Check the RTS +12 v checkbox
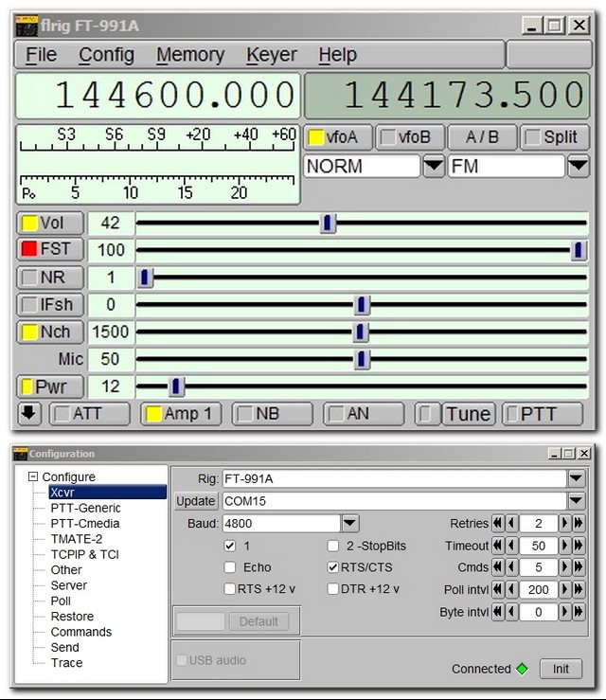 pos(230,589)
